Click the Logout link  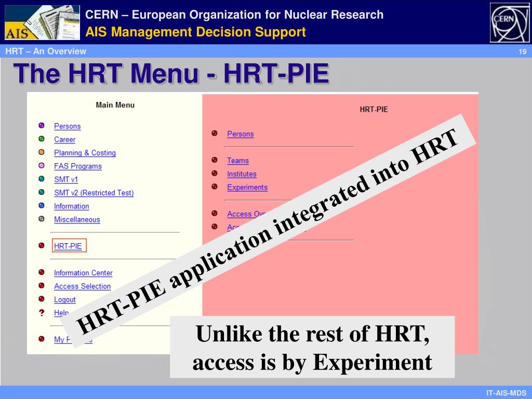[65, 300]
